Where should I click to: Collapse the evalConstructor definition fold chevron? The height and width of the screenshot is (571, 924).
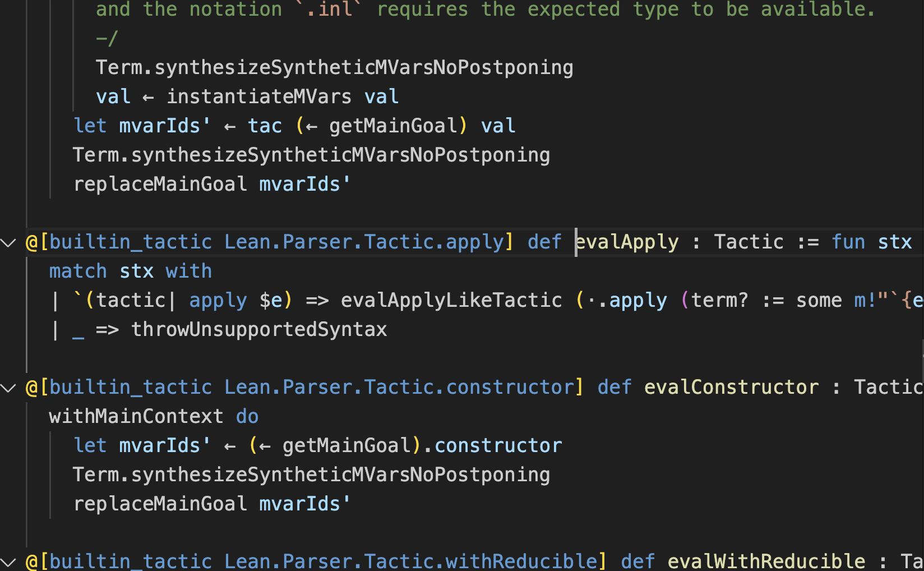(8, 388)
